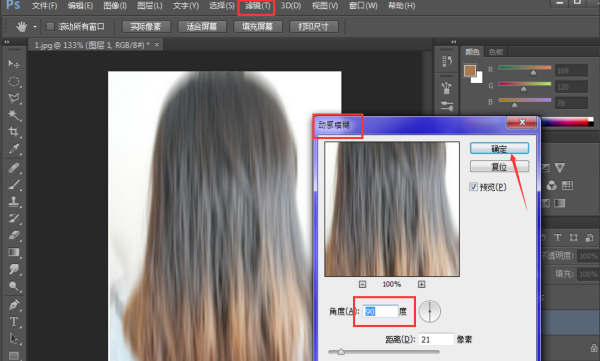
Task: Zoom in the Motion Blur preview
Action: pos(421,284)
